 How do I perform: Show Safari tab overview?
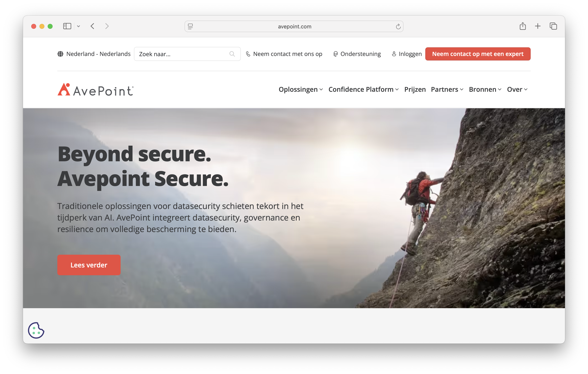(x=553, y=26)
